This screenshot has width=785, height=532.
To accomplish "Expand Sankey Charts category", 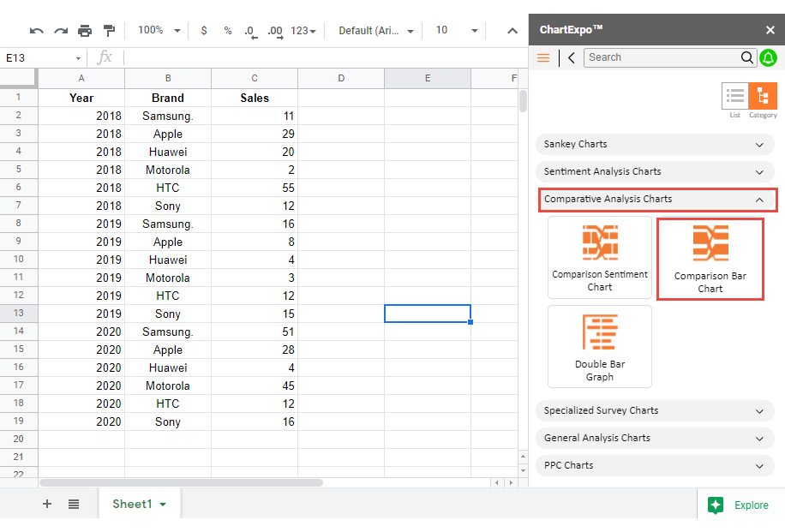I will [656, 144].
